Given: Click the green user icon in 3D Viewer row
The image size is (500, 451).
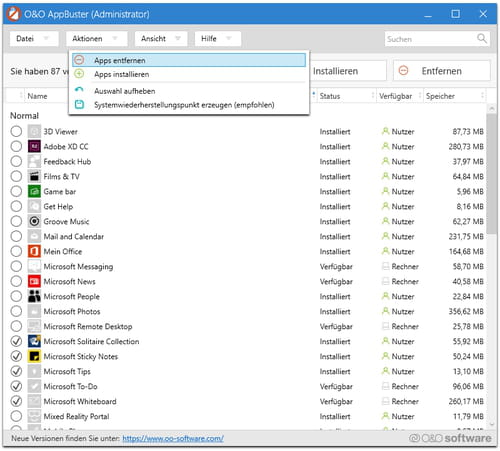Looking at the screenshot, I should pos(385,131).
